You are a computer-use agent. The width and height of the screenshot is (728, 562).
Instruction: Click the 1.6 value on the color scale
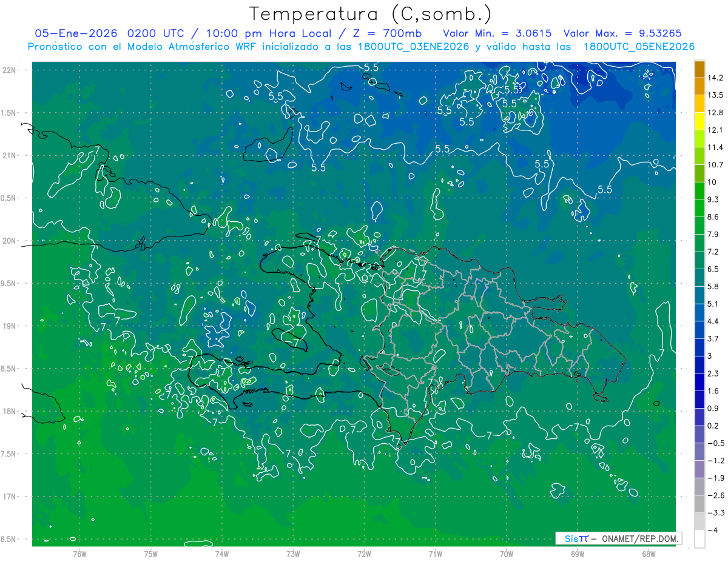[x=713, y=391]
